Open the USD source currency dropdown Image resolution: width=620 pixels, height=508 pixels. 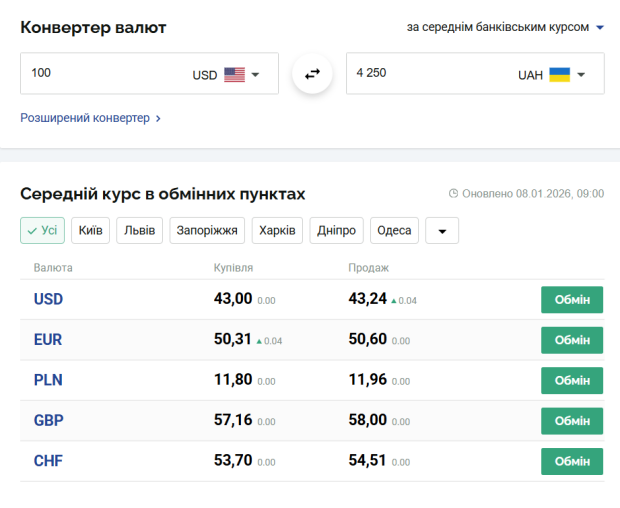255,75
